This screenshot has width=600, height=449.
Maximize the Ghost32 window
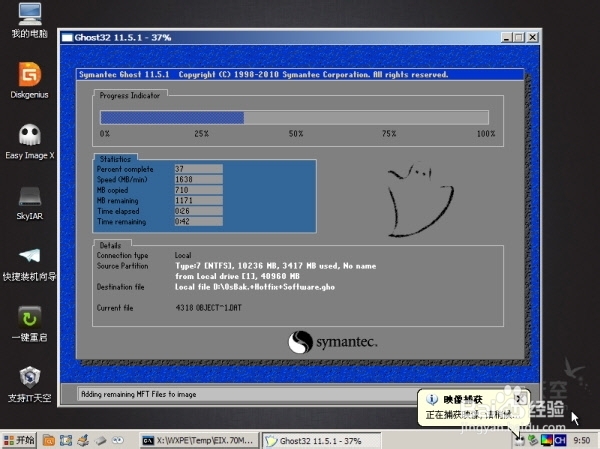pyautogui.click(x=519, y=38)
